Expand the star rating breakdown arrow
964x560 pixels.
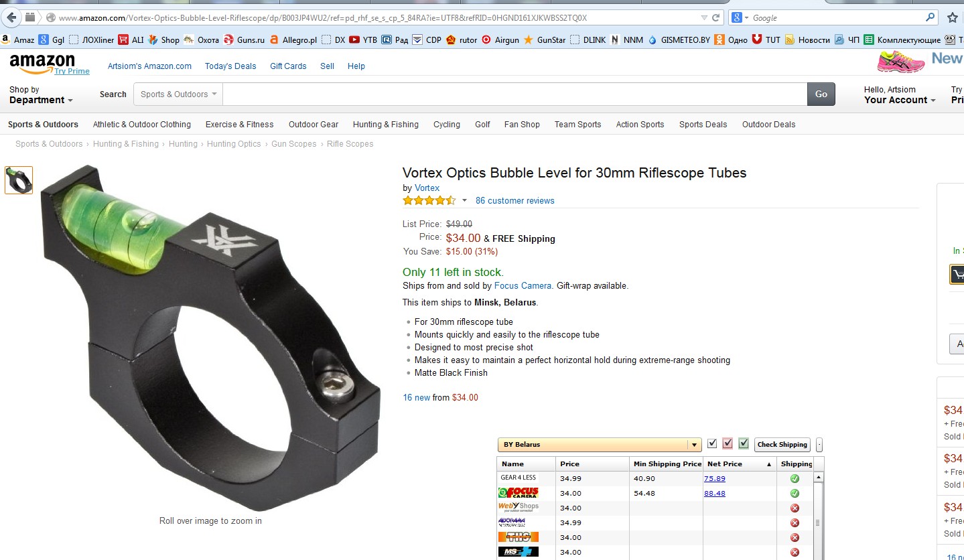(464, 200)
